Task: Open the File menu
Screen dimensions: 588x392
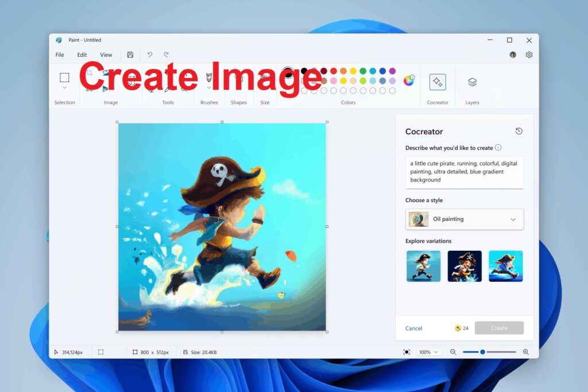Action: click(x=60, y=55)
